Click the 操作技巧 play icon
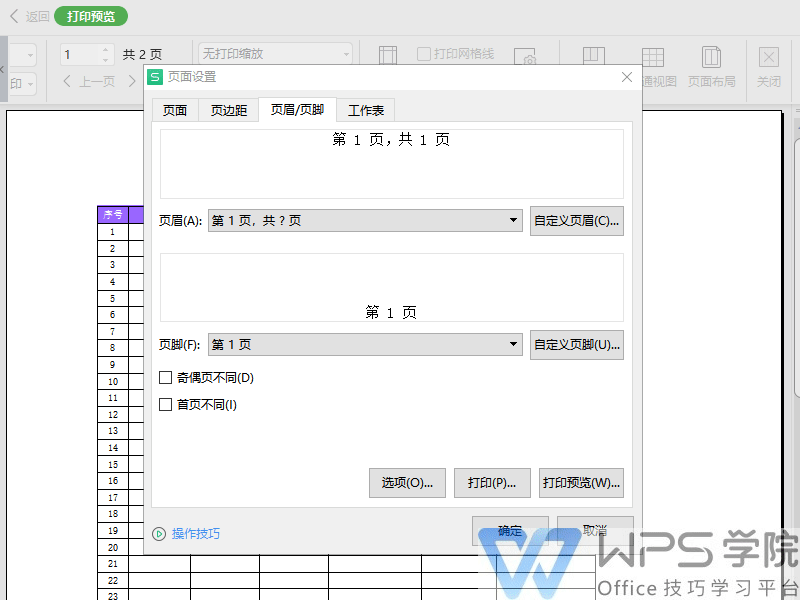This screenshot has width=800, height=600. click(159, 534)
